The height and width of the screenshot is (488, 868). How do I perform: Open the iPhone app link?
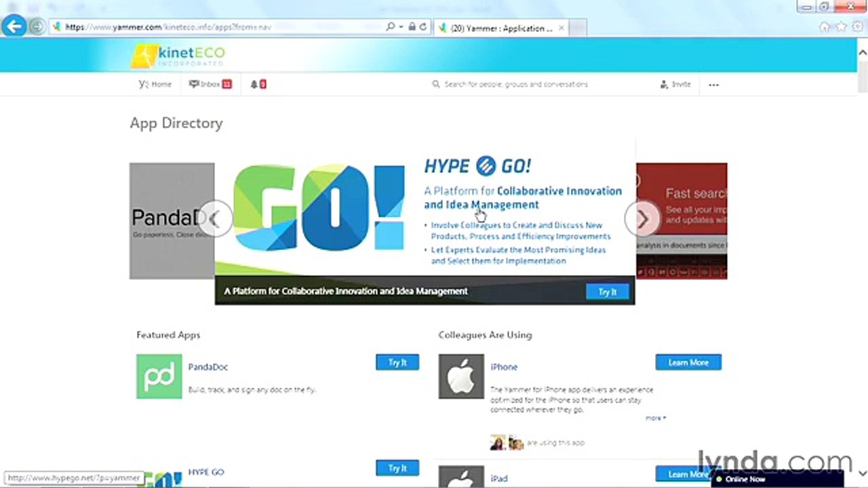(x=504, y=367)
